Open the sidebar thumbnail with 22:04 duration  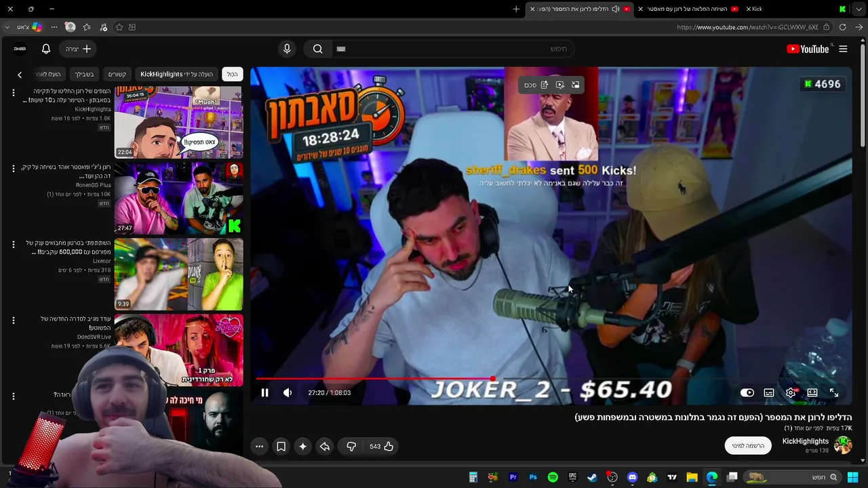[x=178, y=122]
